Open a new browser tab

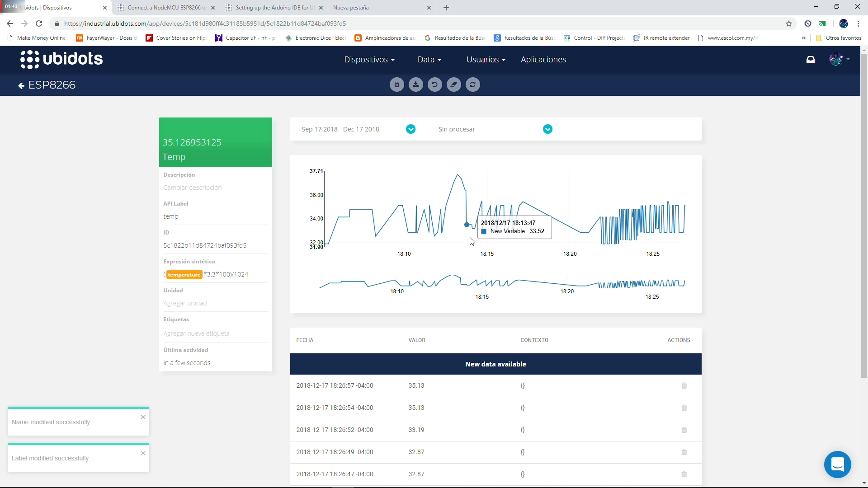click(x=446, y=8)
